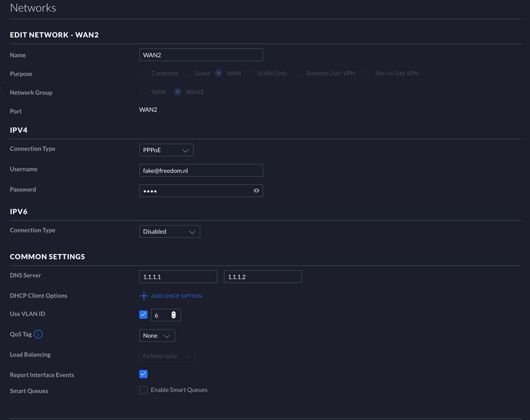Click the VLAN ID value field
Viewport: 530px width, 420px height.
[166, 315]
